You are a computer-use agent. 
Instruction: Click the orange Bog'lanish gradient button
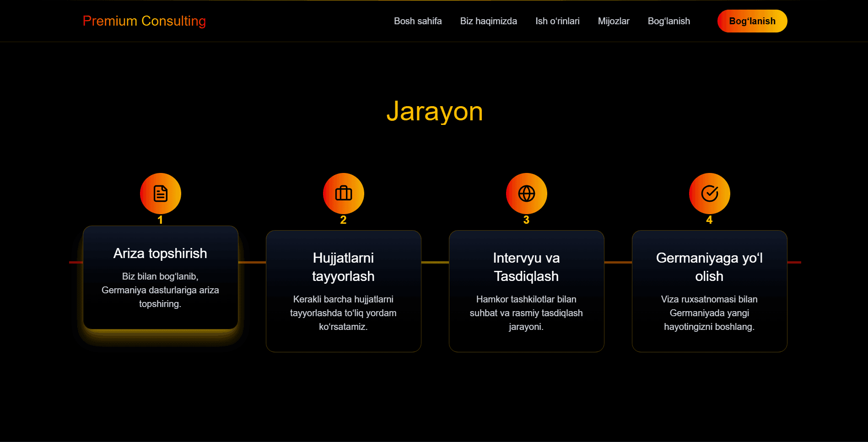point(752,21)
